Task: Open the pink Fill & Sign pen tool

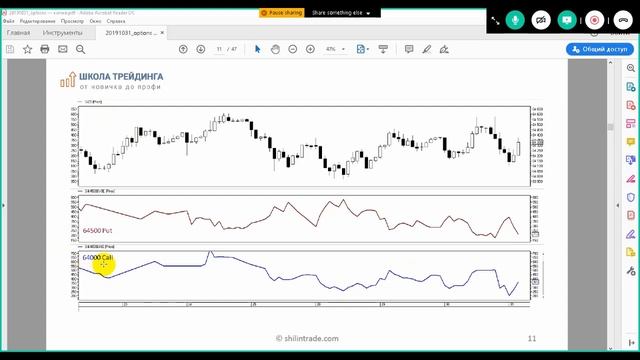Action: [x=631, y=179]
